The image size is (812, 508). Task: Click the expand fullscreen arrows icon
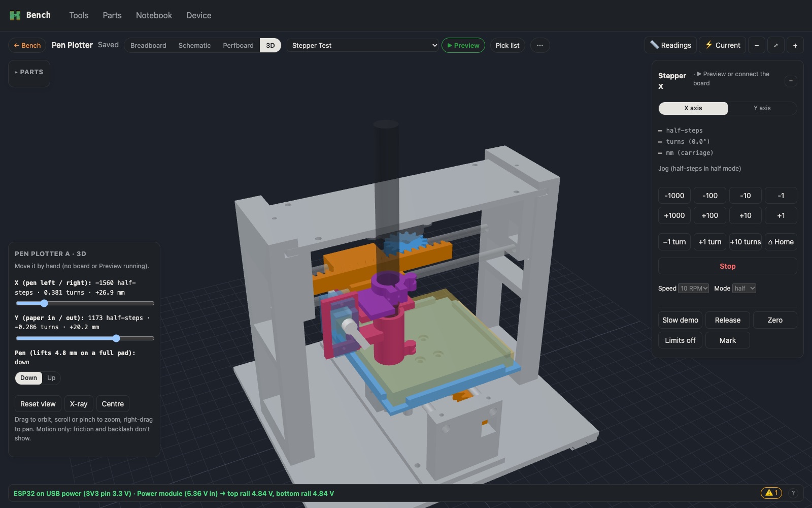[x=776, y=45]
